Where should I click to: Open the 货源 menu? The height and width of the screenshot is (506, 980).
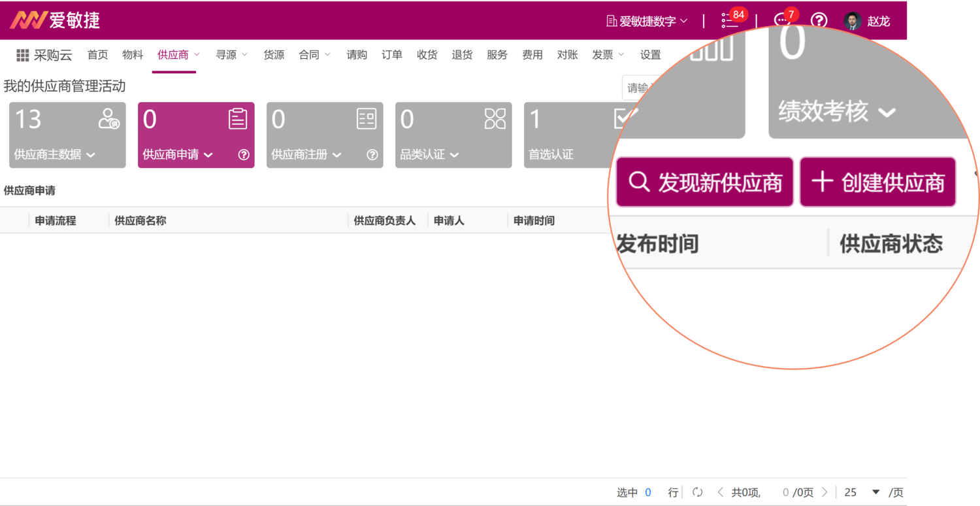click(x=274, y=55)
